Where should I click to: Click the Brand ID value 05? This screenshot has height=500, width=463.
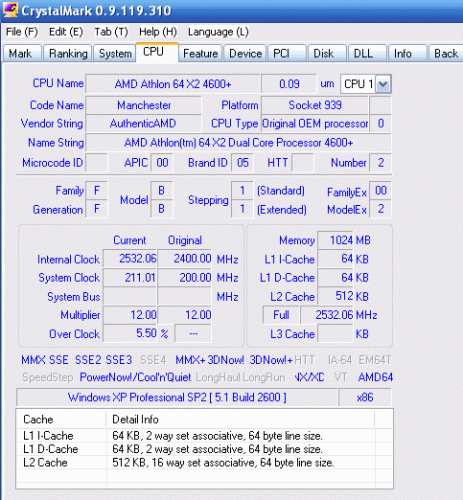[x=242, y=163]
